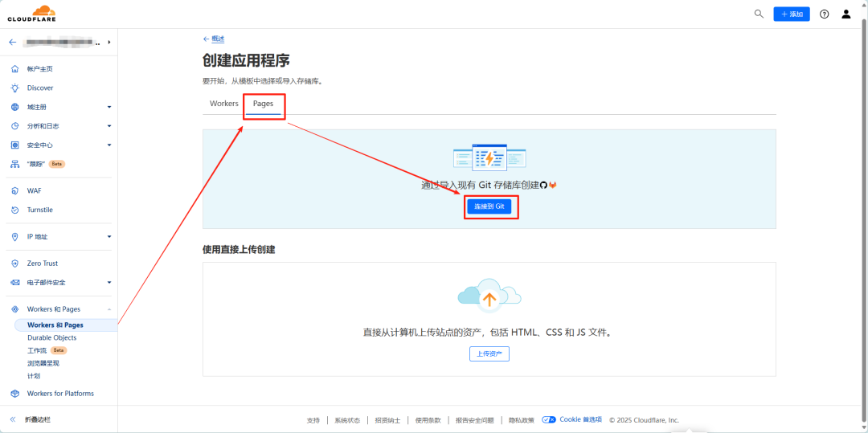Switch to the Pages tab
868x433 pixels.
(263, 104)
